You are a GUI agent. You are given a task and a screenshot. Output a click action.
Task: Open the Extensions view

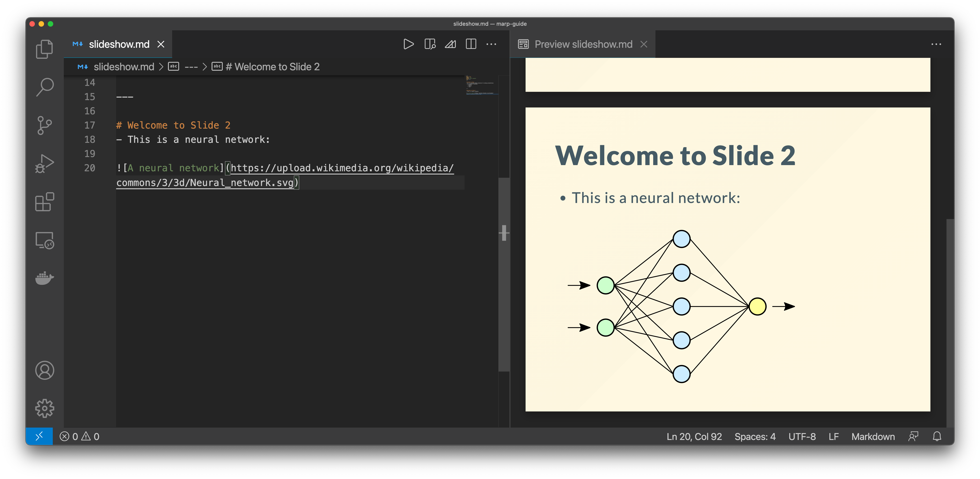coord(45,202)
